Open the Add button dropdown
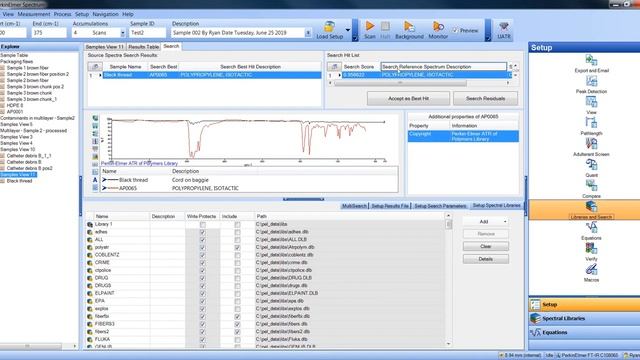The image size is (640, 360). [505, 222]
